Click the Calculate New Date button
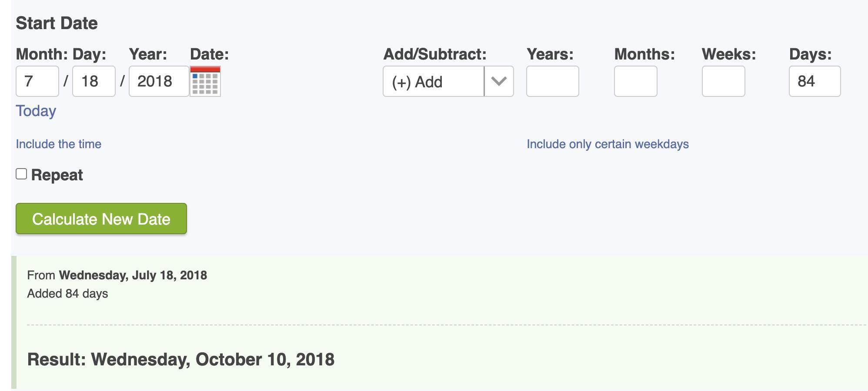 101,219
